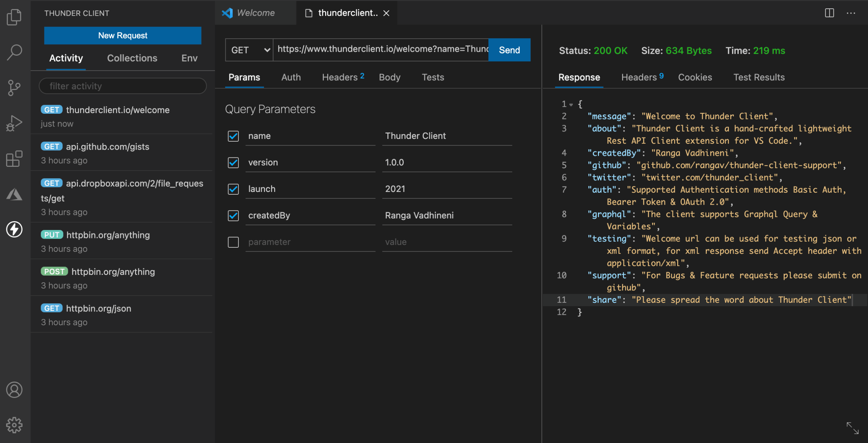Click the Send button

[x=509, y=50]
